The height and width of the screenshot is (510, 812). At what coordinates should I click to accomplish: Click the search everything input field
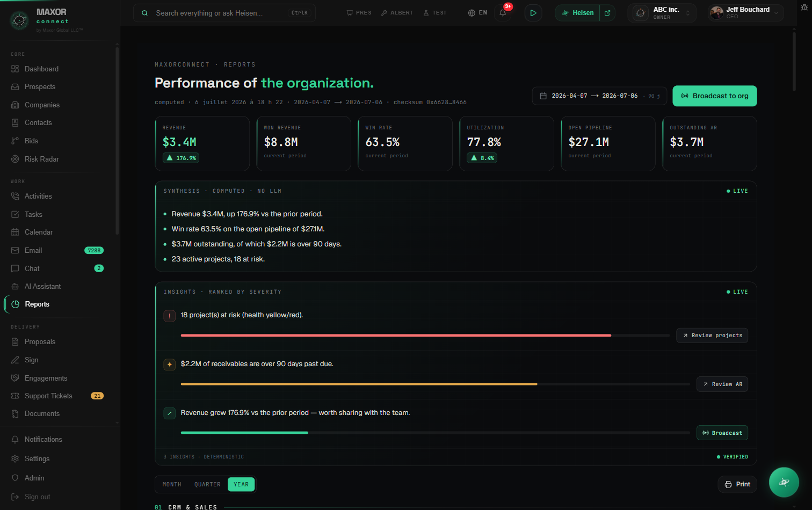coord(224,13)
